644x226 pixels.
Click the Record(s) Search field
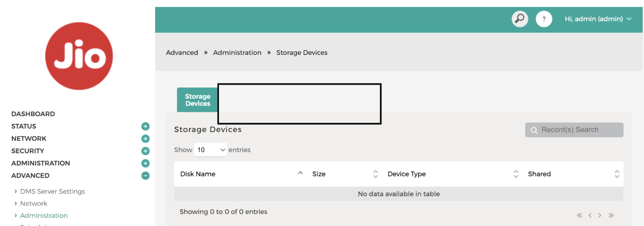pos(574,130)
